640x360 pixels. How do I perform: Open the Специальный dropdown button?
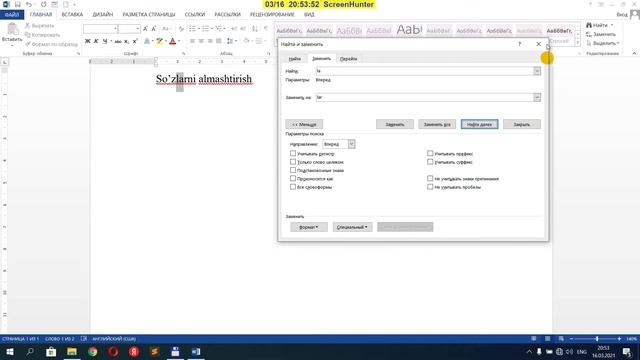point(352,227)
